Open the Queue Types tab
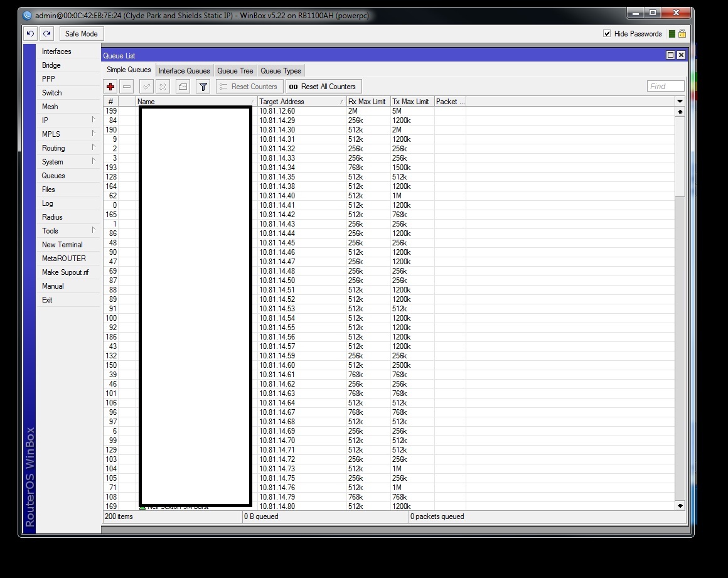728x578 pixels. point(281,70)
